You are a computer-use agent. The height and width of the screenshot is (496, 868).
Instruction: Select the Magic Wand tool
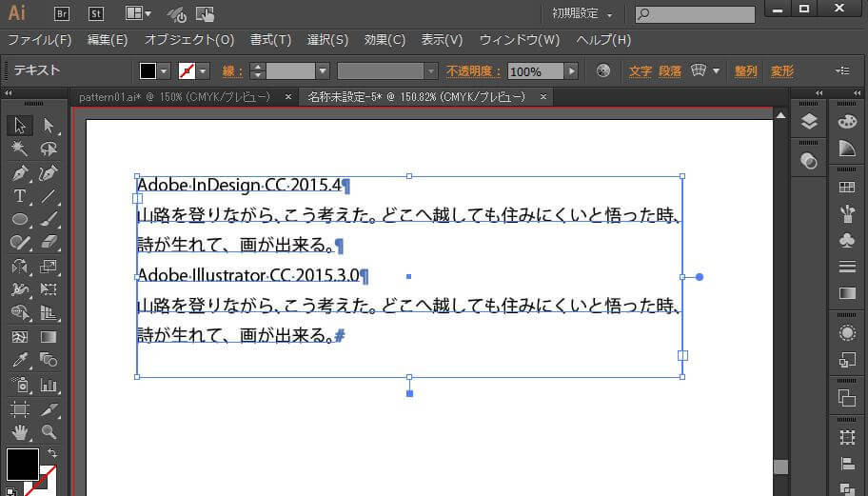[20, 149]
